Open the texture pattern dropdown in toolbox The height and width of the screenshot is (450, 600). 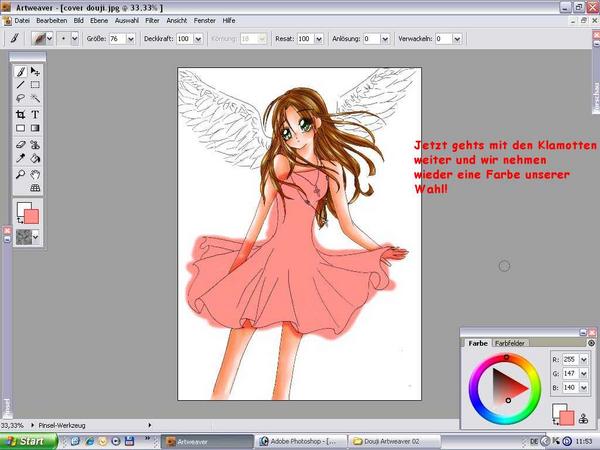point(36,237)
